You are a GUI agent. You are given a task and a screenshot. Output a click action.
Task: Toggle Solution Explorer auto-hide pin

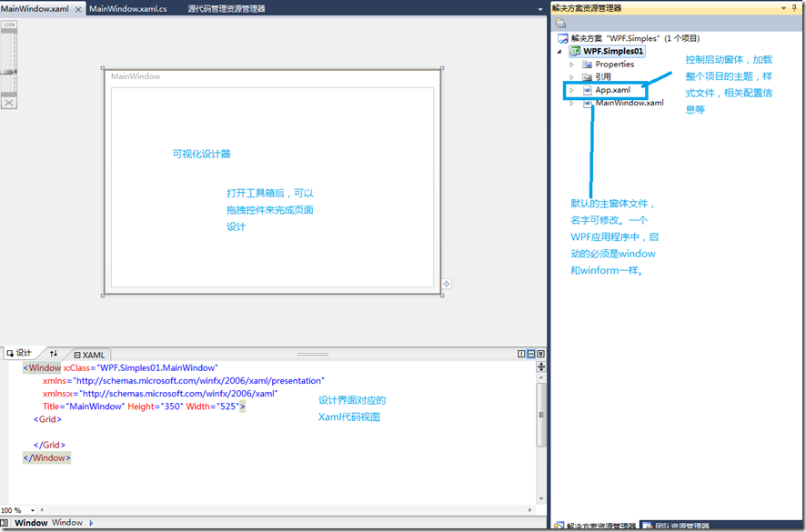pos(795,8)
